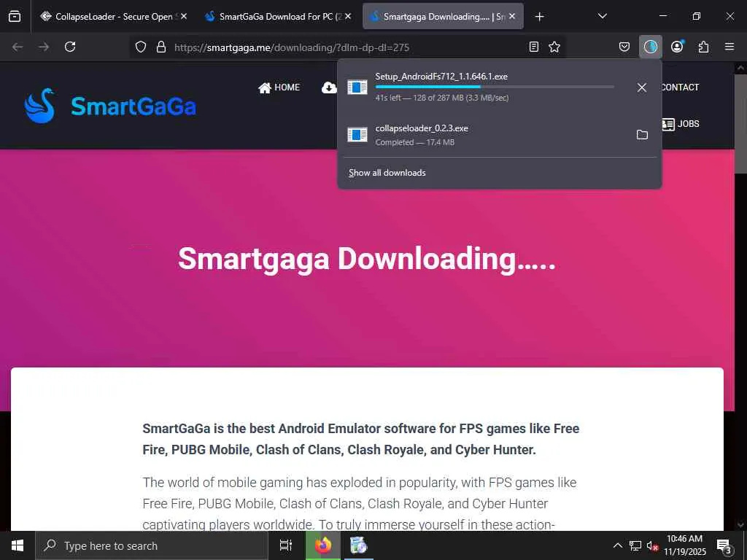Show hidden system tray icons
Image resolution: width=747 pixels, height=560 pixels.
click(617, 545)
